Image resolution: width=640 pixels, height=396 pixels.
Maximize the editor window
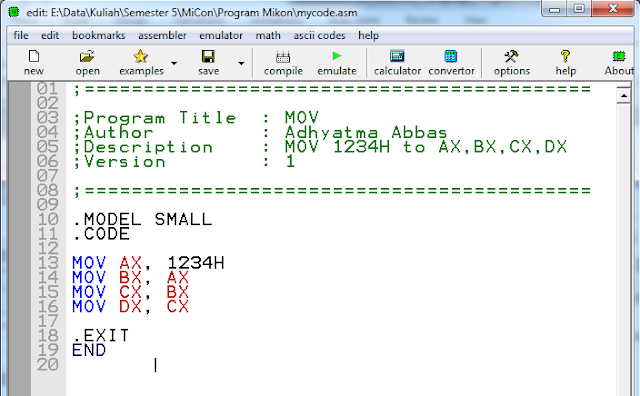[579, 9]
